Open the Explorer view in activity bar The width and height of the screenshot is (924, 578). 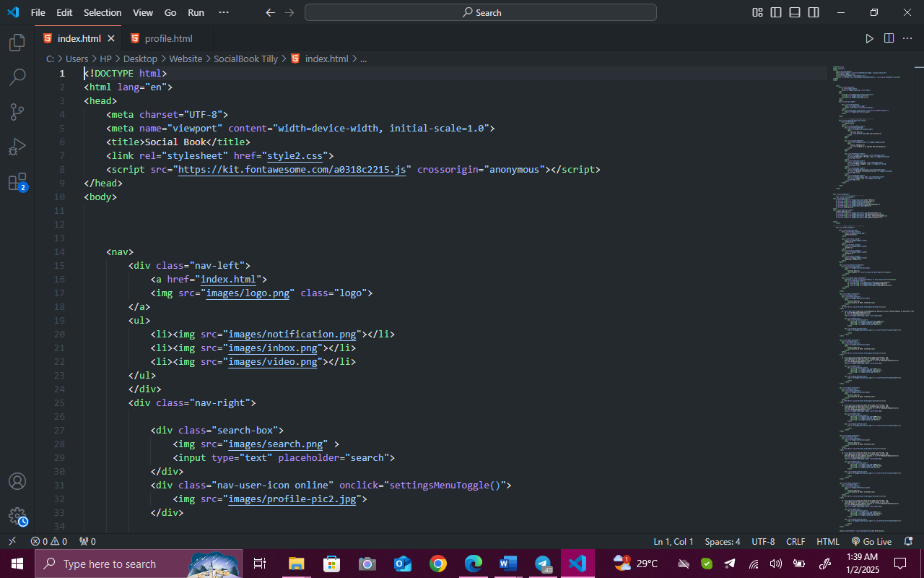(x=17, y=43)
